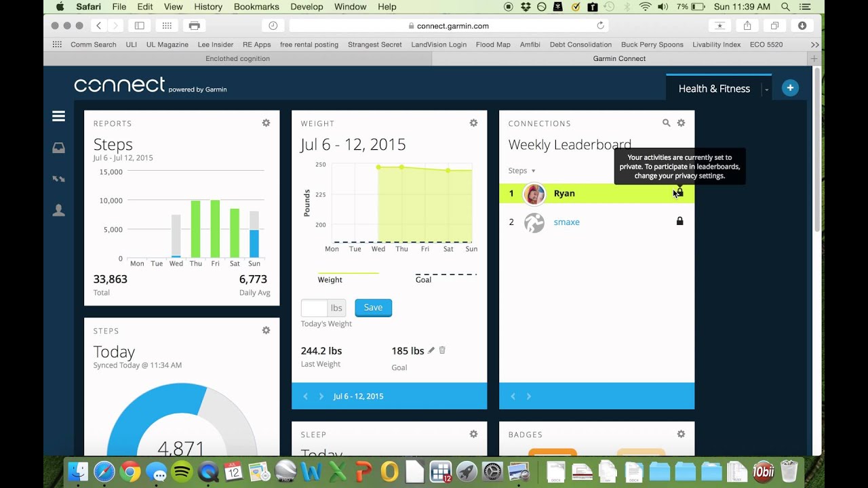The image size is (868, 488).
Task: Select the Health & Fitness dashboard tab
Action: click(714, 89)
